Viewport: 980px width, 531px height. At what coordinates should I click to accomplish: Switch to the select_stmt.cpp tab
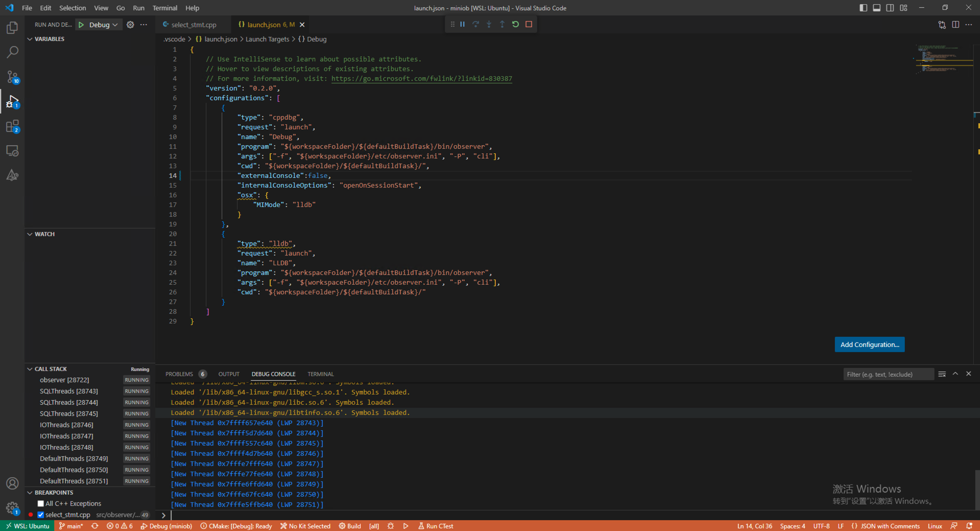pyautogui.click(x=193, y=24)
